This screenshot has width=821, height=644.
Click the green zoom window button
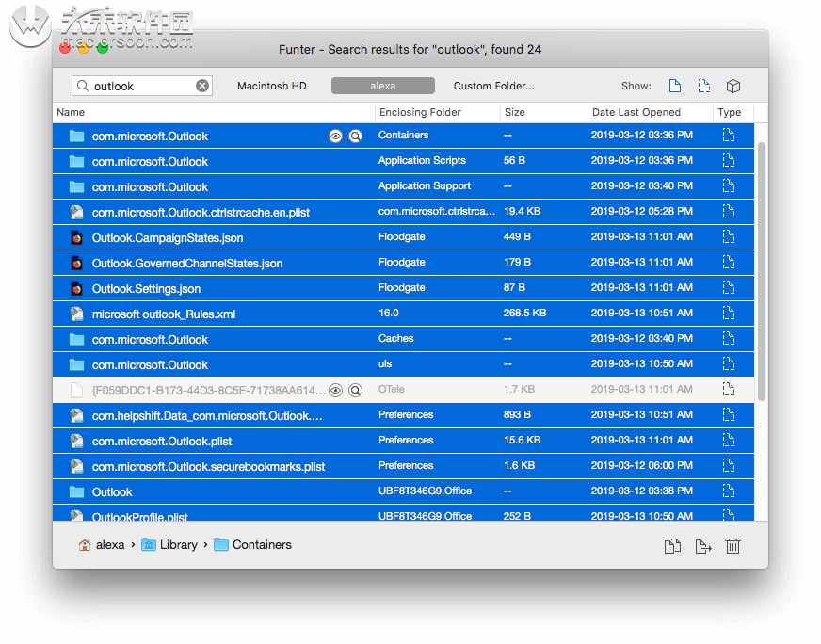(x=103, y=49)
